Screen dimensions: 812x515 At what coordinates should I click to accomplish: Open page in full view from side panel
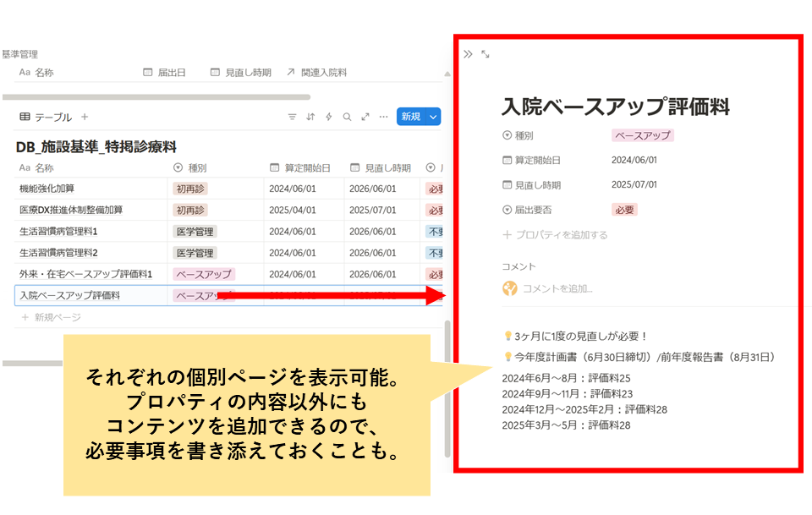pyautogui.click(x=486, y=54)
